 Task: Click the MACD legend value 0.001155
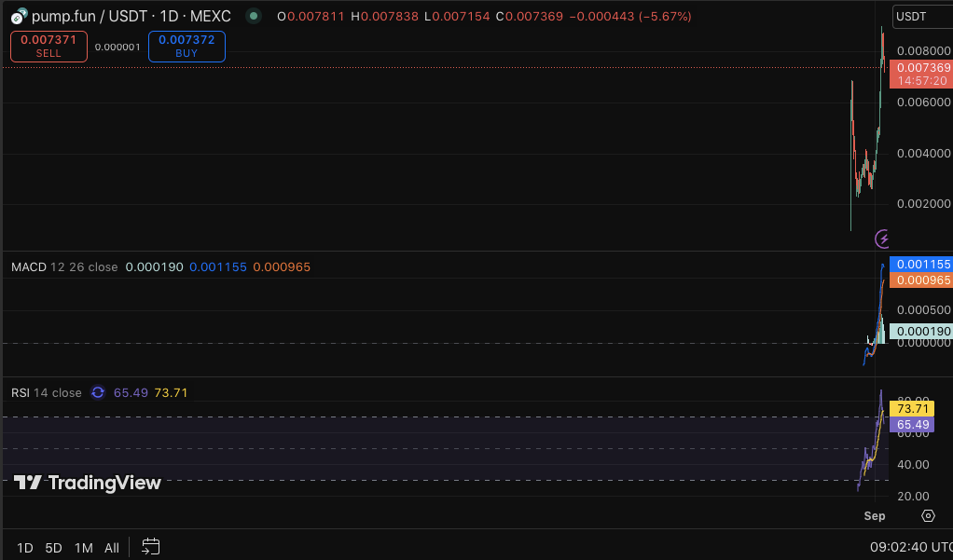point(218,266)
